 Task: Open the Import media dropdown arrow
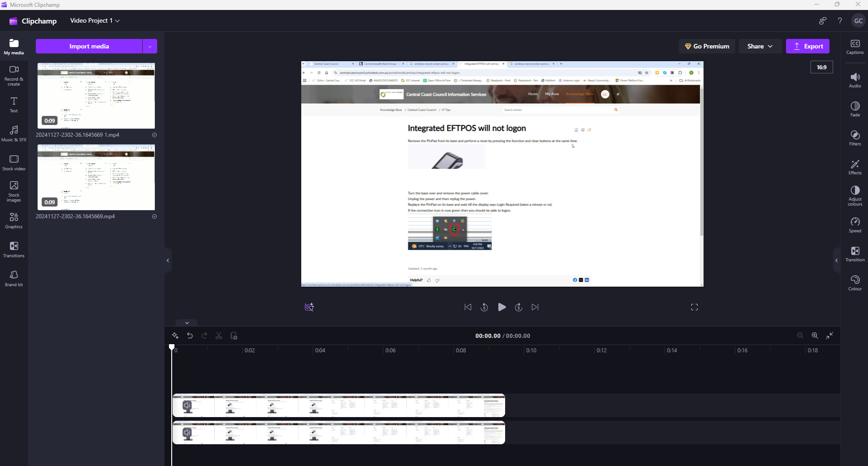(x=150, y=46)
